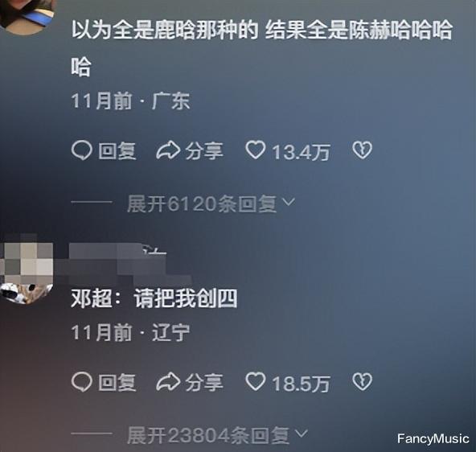This screenshot has width=476, height=452.
Task: Select the comment text 邓超：请把我创四
Action: 154,298
